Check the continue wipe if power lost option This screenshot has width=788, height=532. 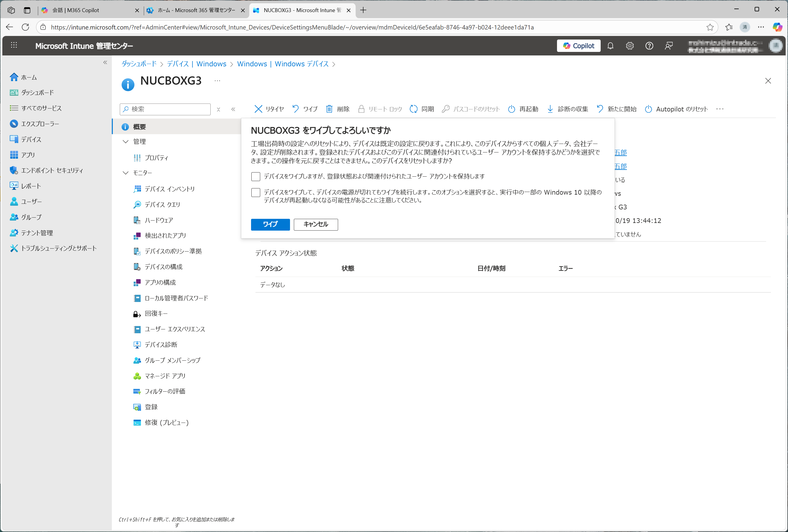click(256, 193)
